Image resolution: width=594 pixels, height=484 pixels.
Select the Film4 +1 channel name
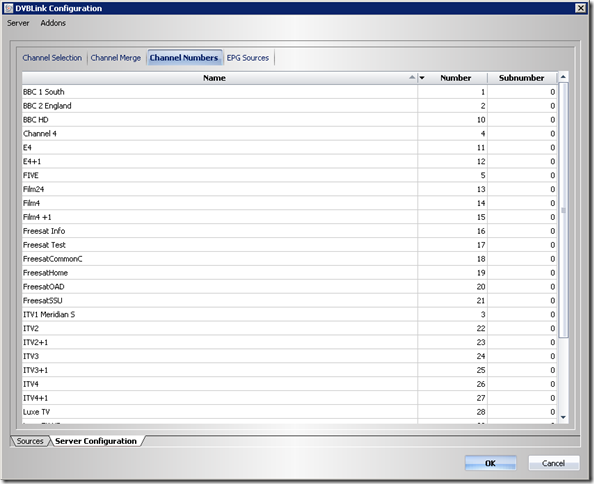37,217
